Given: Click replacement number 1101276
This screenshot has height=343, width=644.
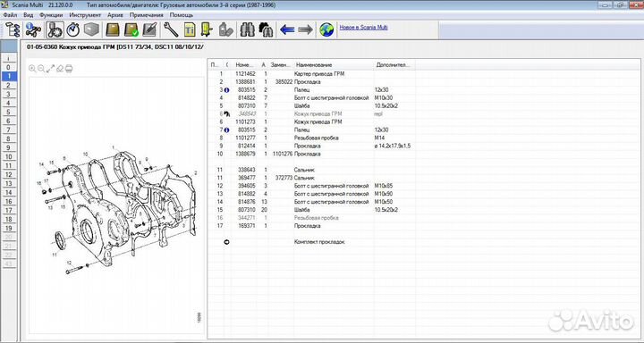Looking at the screenshot, I should (282, 154).
